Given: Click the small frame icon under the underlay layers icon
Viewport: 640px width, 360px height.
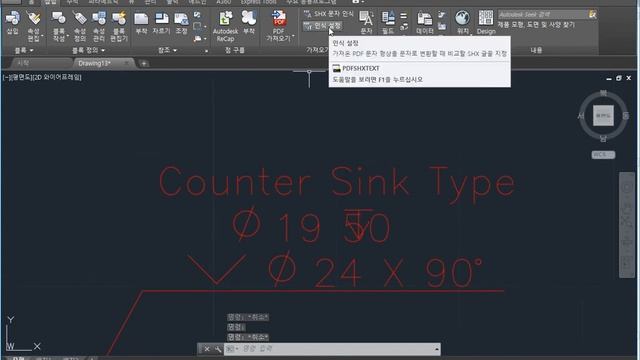Looking at the screenshot, I should [198, 27].
